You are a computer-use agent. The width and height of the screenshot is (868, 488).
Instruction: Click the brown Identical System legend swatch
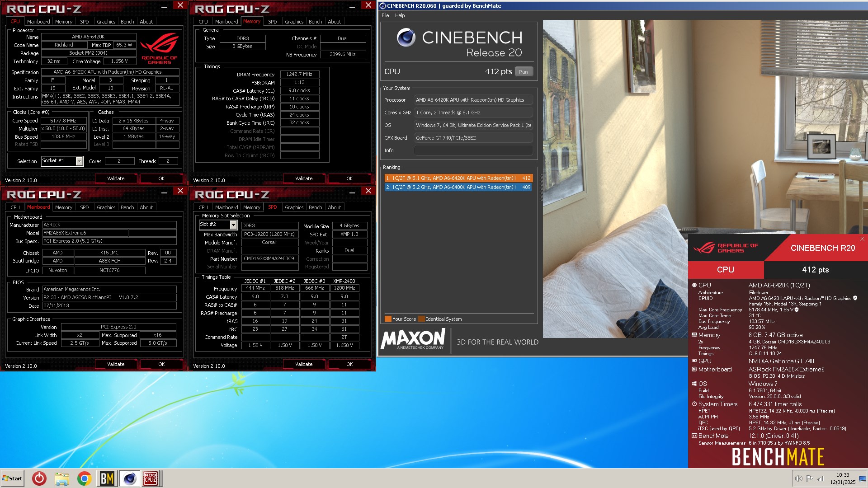click(x=421, y=319)
